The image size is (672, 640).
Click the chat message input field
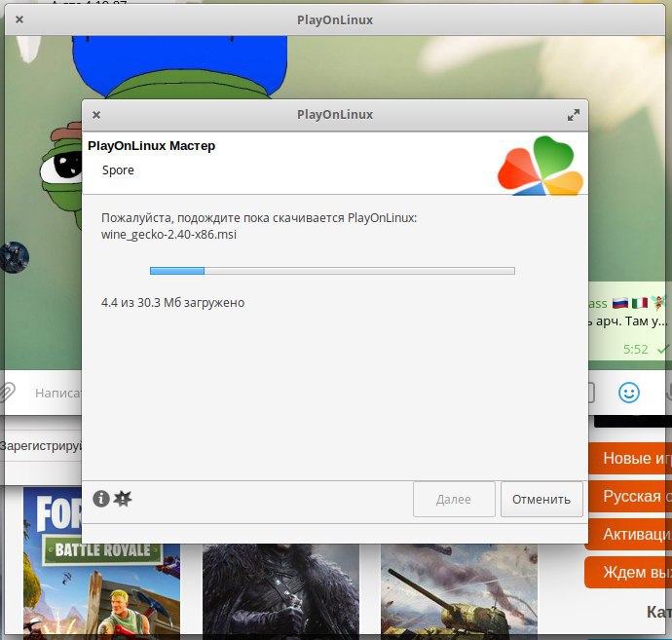[x=57, y=394]
